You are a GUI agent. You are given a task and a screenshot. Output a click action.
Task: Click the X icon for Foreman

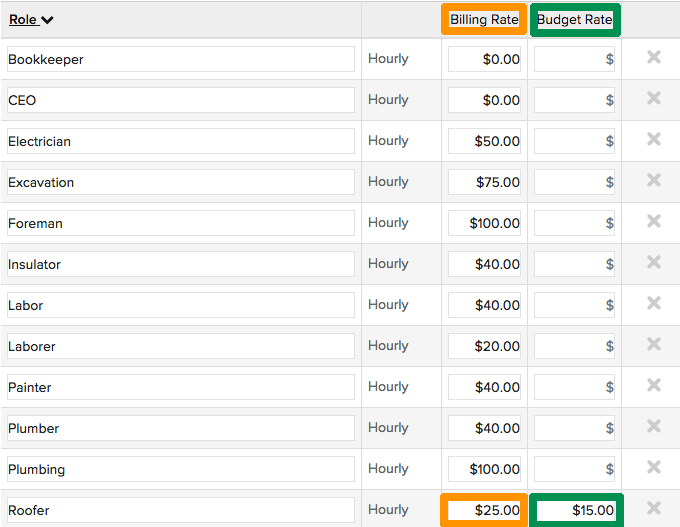tap(654, 221)
